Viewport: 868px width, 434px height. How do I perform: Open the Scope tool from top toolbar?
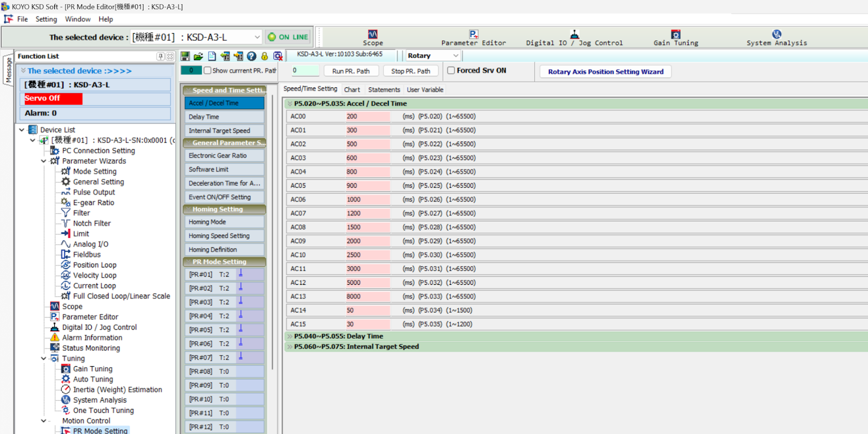[373, 38]
